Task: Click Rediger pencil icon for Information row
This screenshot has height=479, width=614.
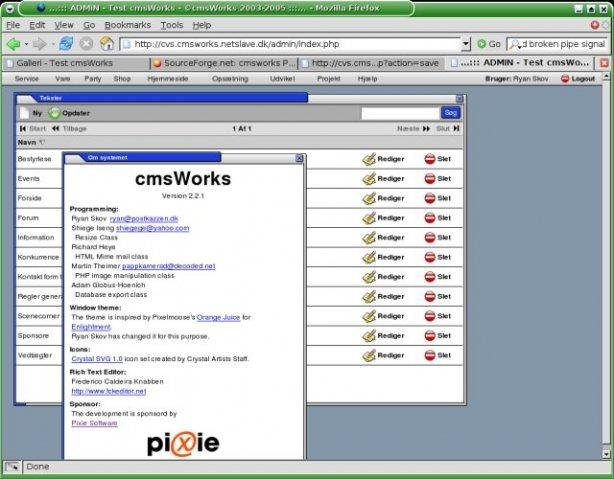Action: 368,237
